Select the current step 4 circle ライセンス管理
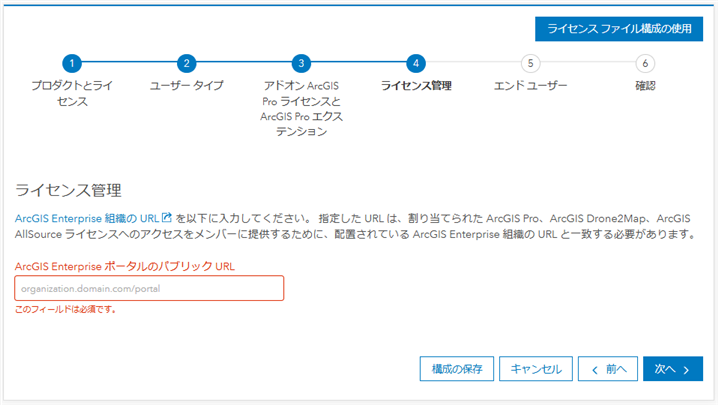This screenshot has height=405, width=718. pyautogui.click(x=416, y=63)
